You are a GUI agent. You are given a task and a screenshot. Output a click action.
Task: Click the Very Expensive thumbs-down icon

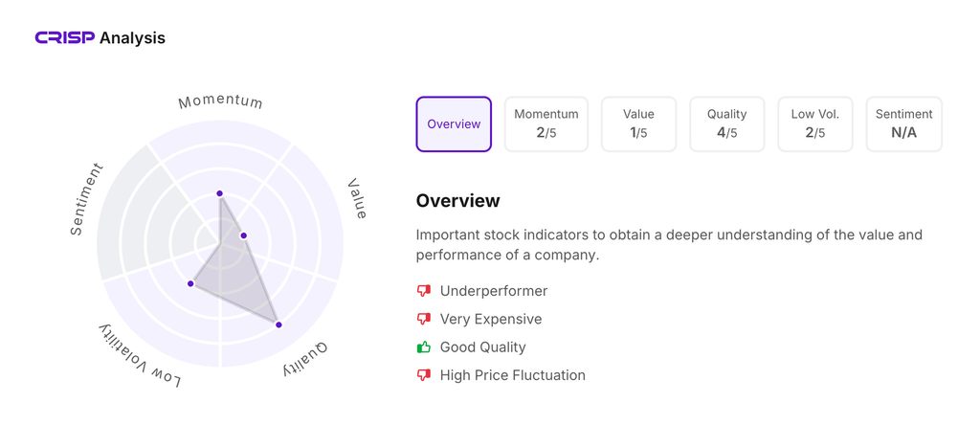(424, 319)
